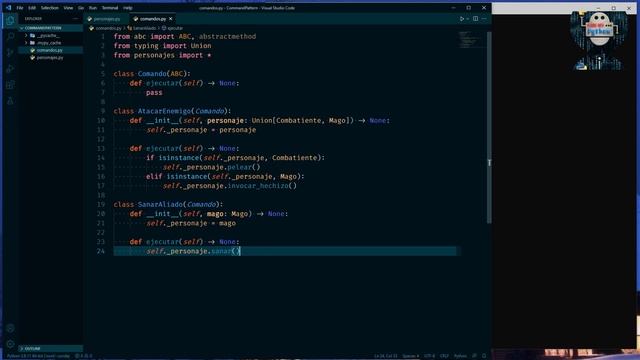The width and height of the screenshot is (640, 360).
Task: Click the class AtacarEnemigo(Comando) line
Action: tap(172, 111)
